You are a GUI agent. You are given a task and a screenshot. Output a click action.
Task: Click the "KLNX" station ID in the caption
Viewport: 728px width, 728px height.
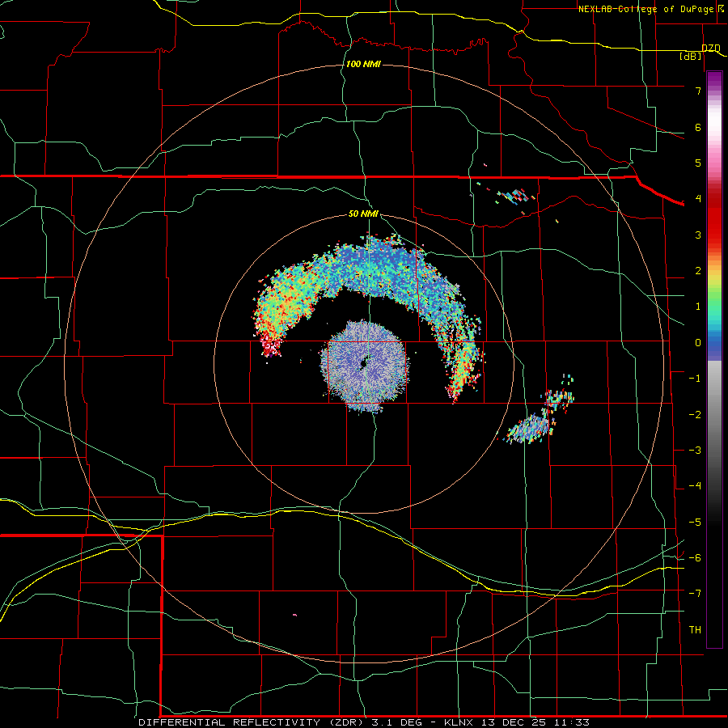coord(459,722)
